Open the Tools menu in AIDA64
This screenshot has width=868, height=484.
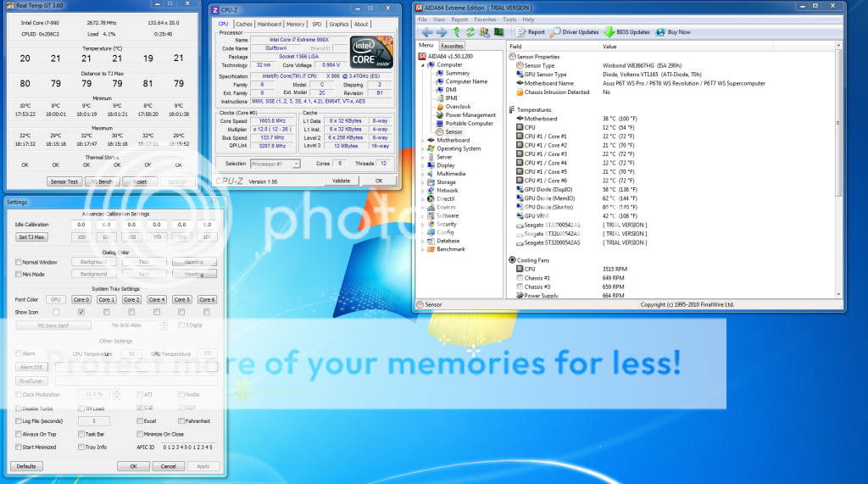(509, 19)
